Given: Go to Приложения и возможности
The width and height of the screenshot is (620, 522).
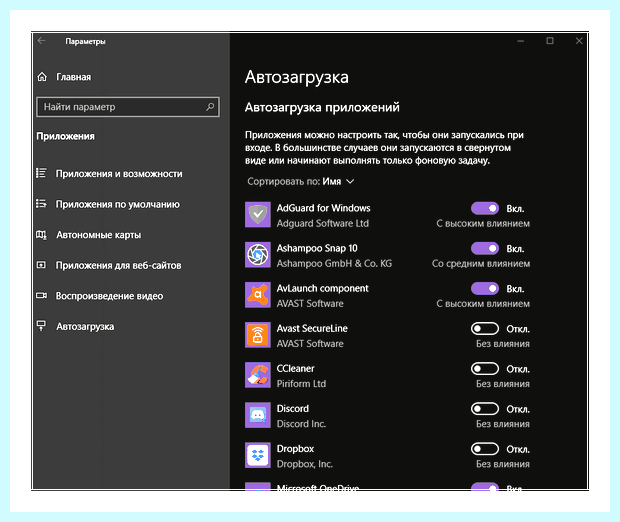Looking at the screenshot, I should [x=119, y=174].
